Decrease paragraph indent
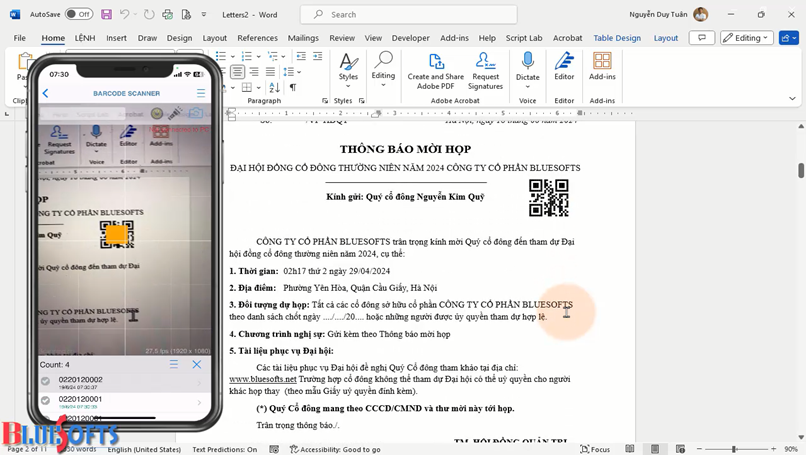The image size is (806, 455). point(301,56)
